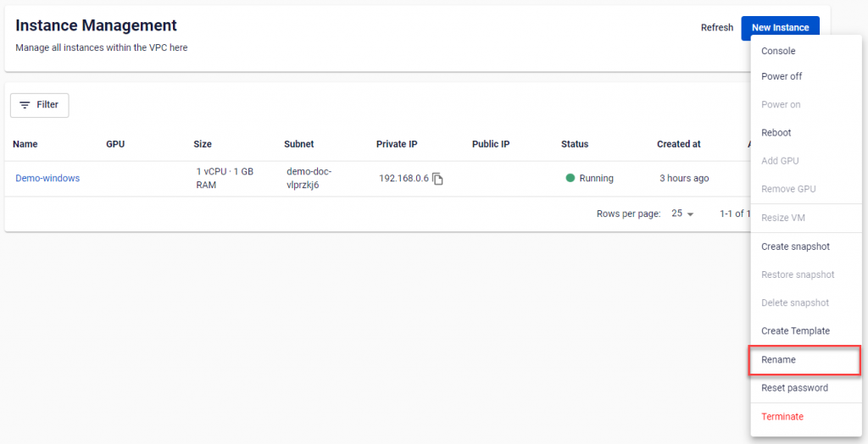Click the green Running status indicator

pos(570,178)
